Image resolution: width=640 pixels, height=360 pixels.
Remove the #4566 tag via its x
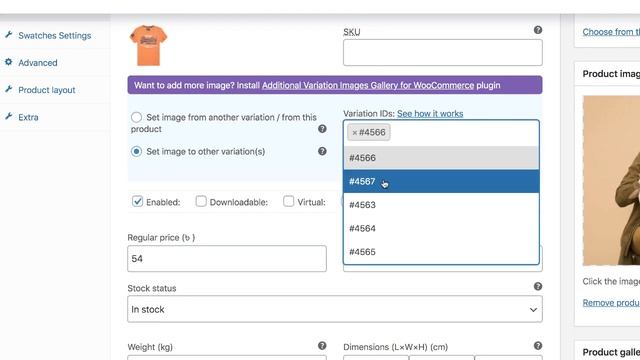click(354, 133)
